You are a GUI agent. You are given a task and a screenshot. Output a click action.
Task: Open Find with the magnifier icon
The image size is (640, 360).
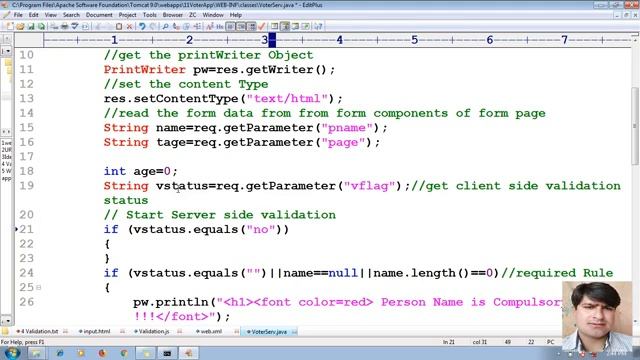165,27
